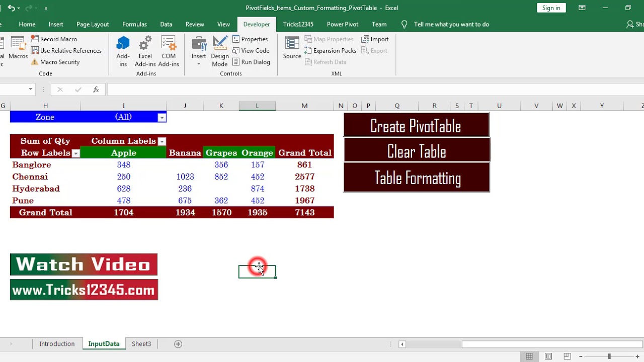Screen dimensions: 644x362
Task: Switch to Normal view in status bar
Action: (x=529, y=356)
